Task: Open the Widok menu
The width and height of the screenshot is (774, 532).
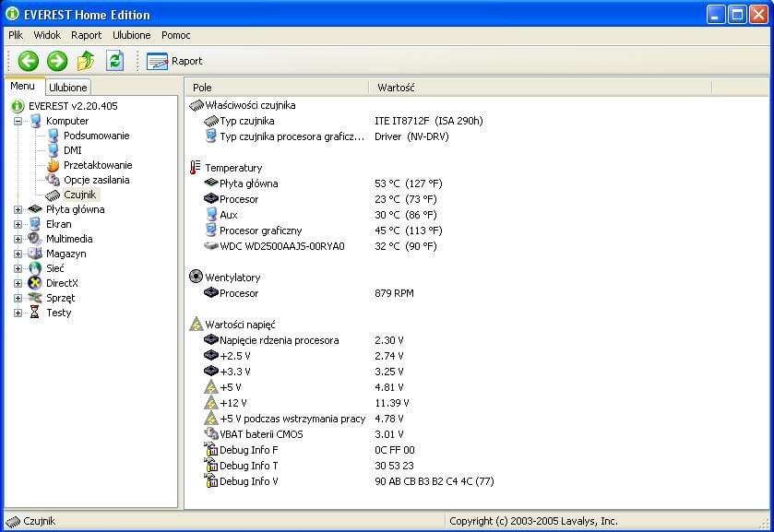Action: 47,35
